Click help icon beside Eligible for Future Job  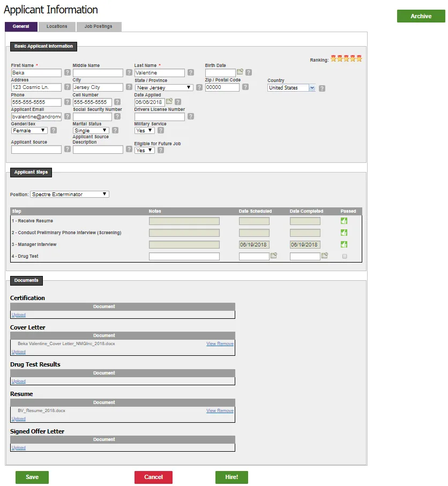161,151
